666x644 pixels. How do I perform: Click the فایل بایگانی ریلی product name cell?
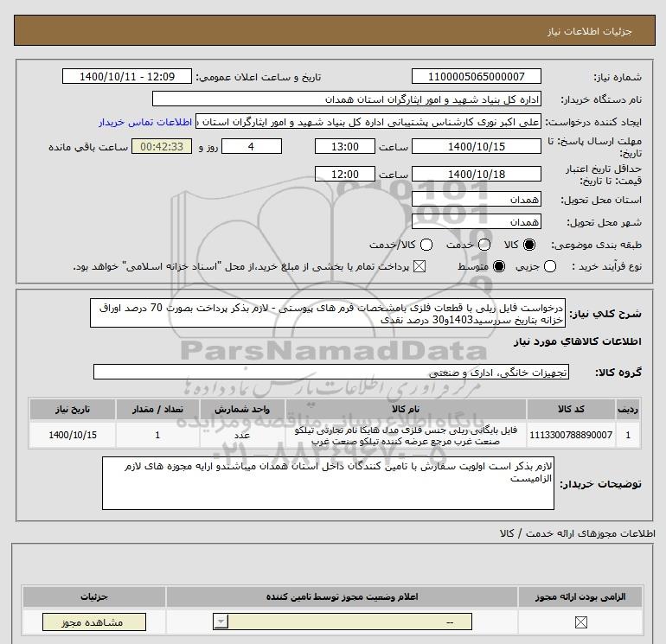click(x=406, y=435)
